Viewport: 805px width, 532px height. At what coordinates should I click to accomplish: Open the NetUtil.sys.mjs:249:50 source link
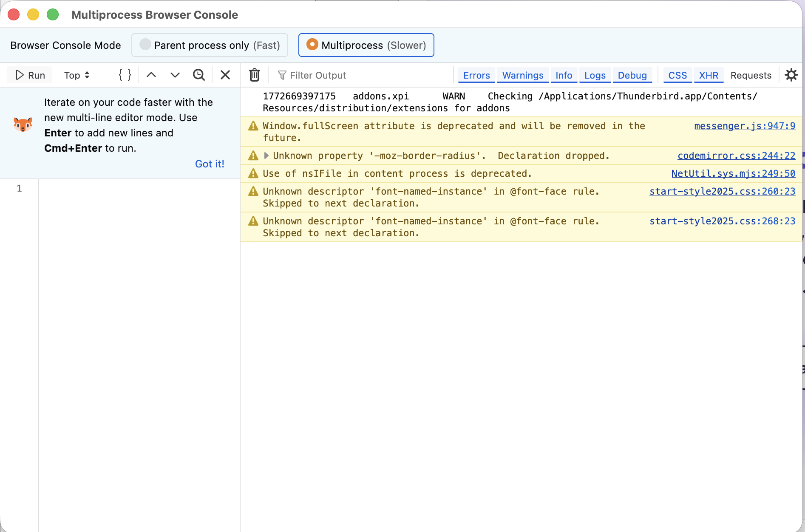coord(733,173)
